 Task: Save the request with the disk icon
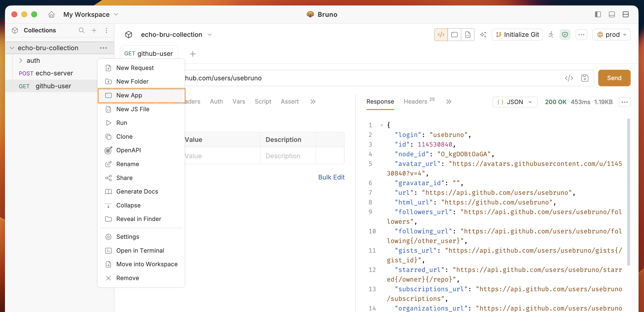pos(585,78)
